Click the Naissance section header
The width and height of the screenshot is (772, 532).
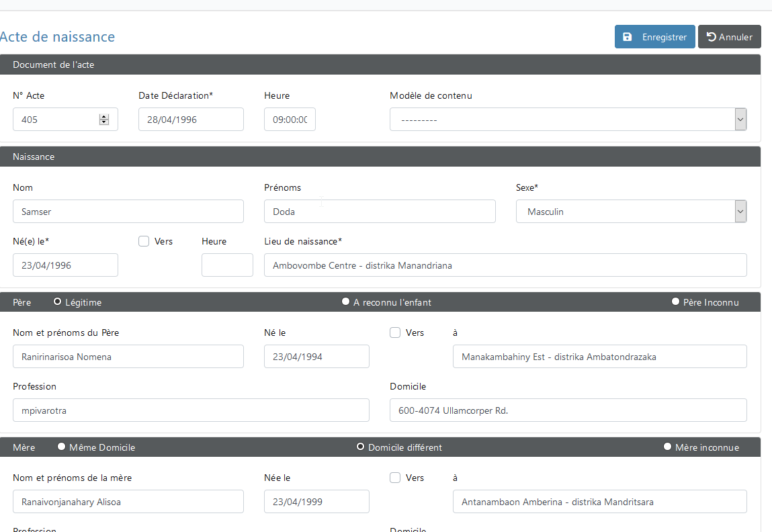tap(380, 157)
